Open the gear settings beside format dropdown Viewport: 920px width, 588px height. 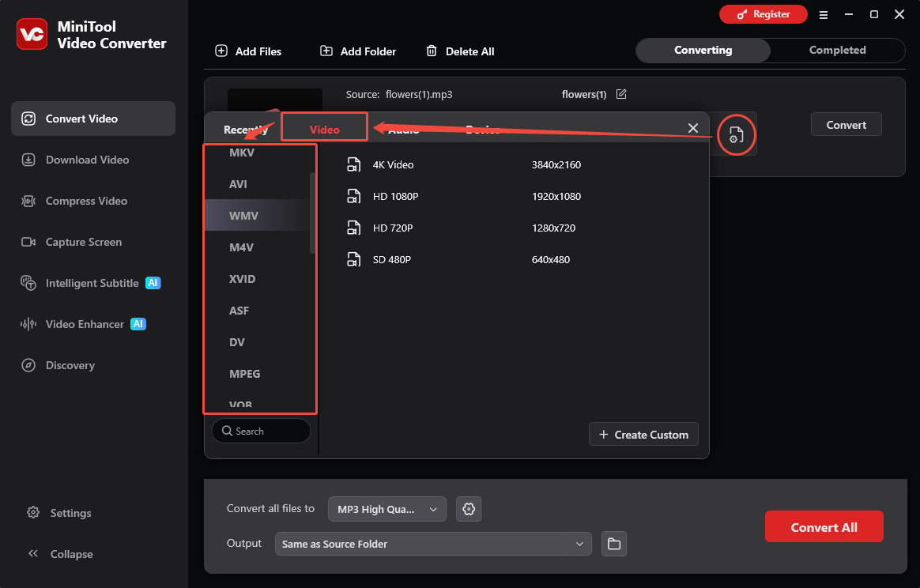469,510
